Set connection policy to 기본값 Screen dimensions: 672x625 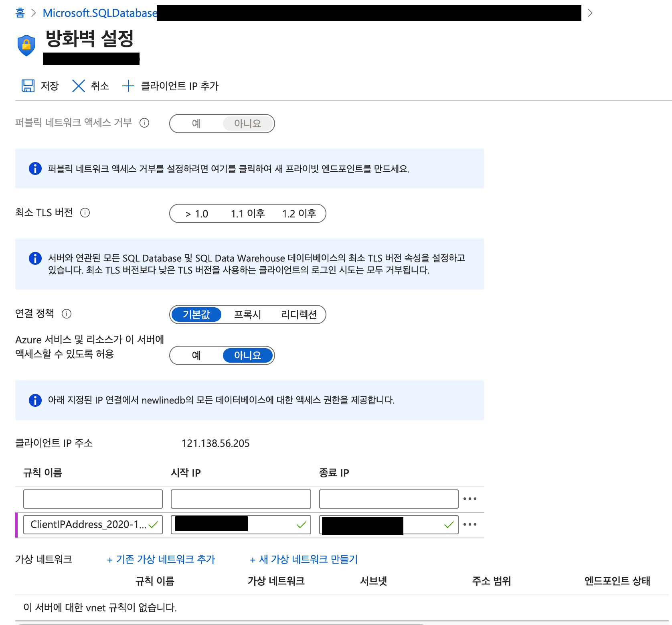[196, 315]
